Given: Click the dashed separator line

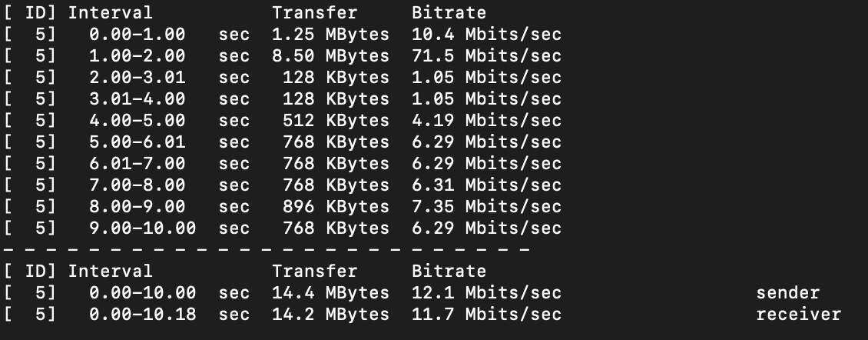Looking at the screenshot, I should pos(267,249).
